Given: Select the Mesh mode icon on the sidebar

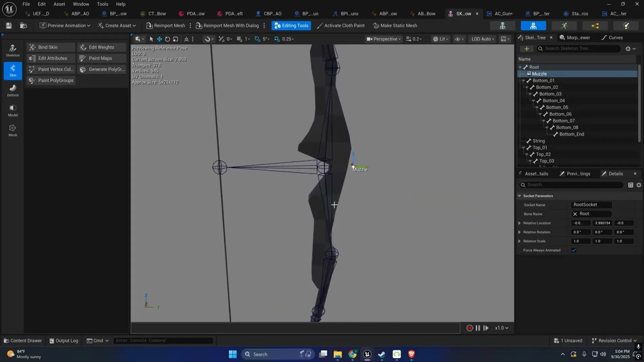Looking at the screenshot, I should pyautogui.click(x=13, y=130).
